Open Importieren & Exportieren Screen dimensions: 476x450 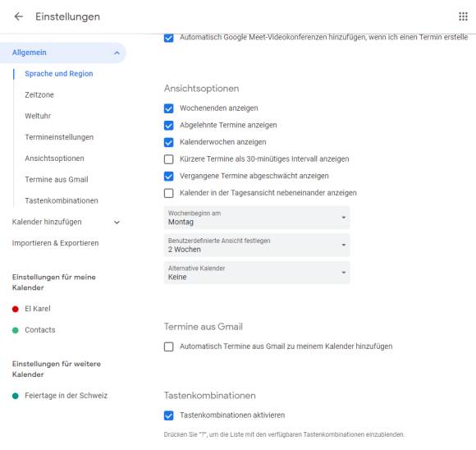pos(55,243)
